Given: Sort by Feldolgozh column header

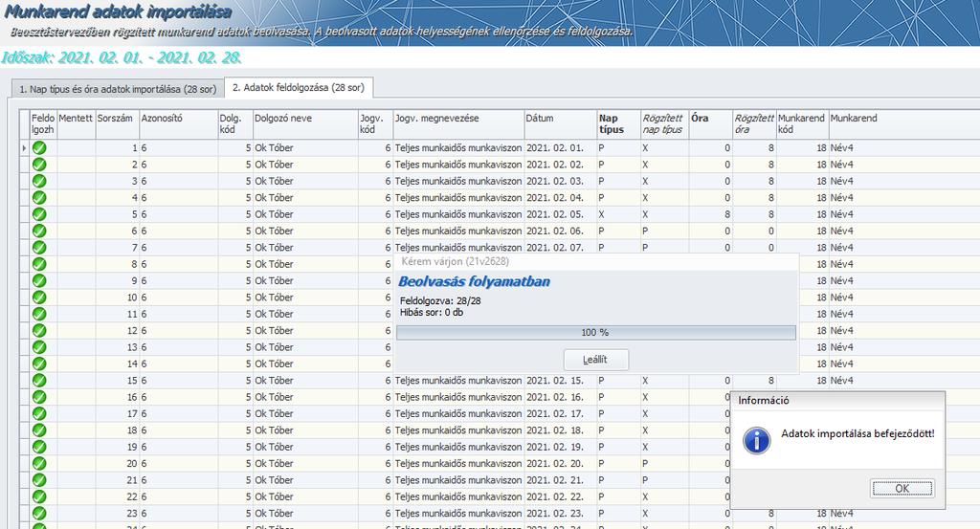Looking at the screenshot, I should [43, 123].
